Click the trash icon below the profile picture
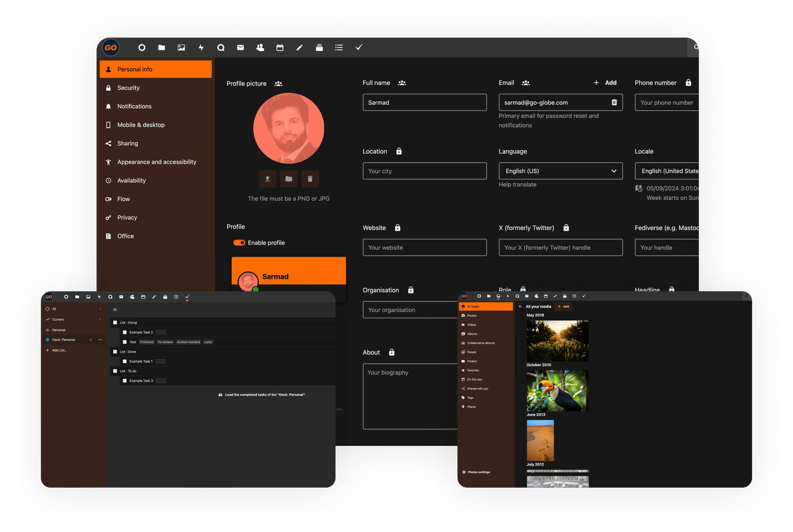The height and width of the screenshot is (532, 793). [x=310, y=179]
